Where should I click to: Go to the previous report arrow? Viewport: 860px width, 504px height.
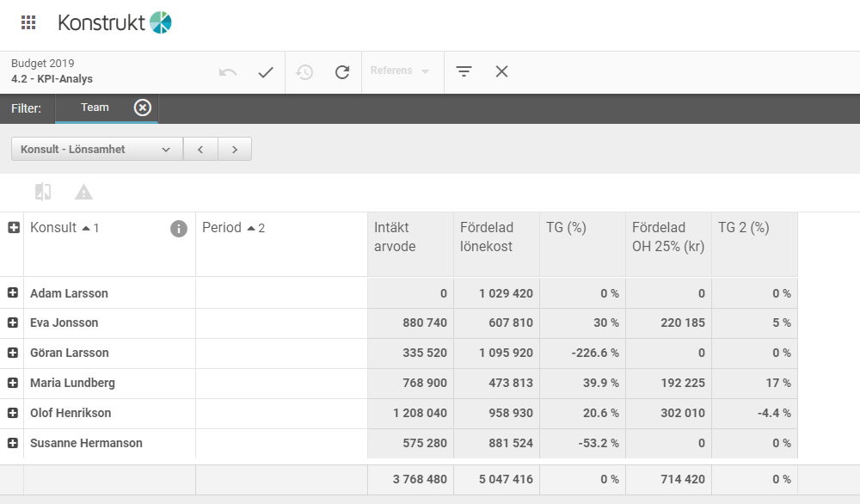click(200, 149)
